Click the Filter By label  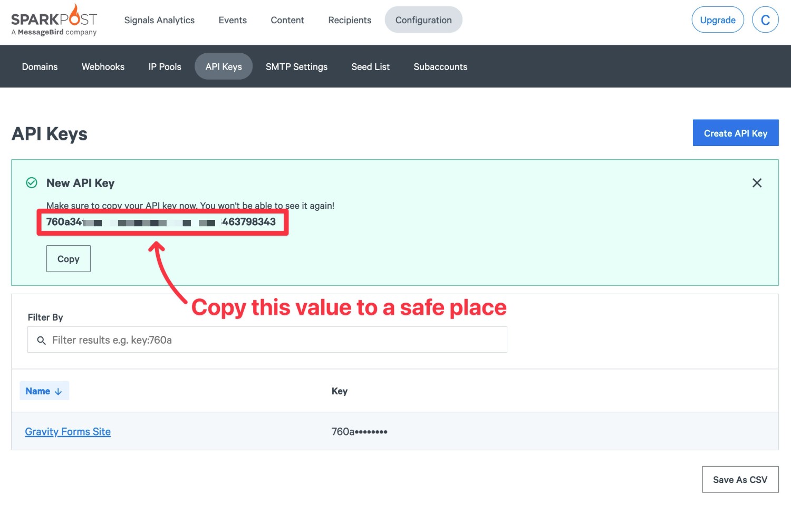[x=45, y=317]
